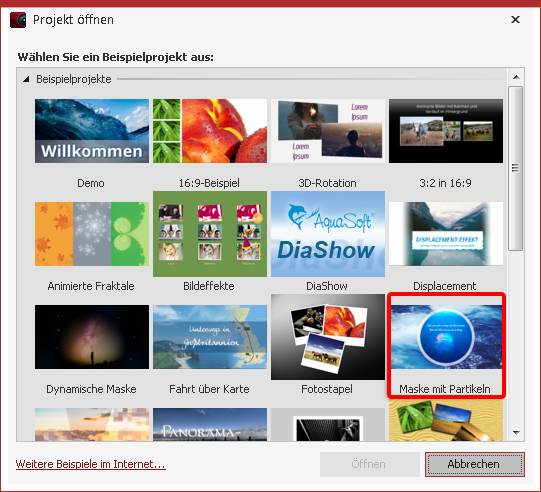Choose the sunset mosaic thumbnail in bottom row
Image resolution: width=541 pixels, height=492 pixels.
point(92,424)
